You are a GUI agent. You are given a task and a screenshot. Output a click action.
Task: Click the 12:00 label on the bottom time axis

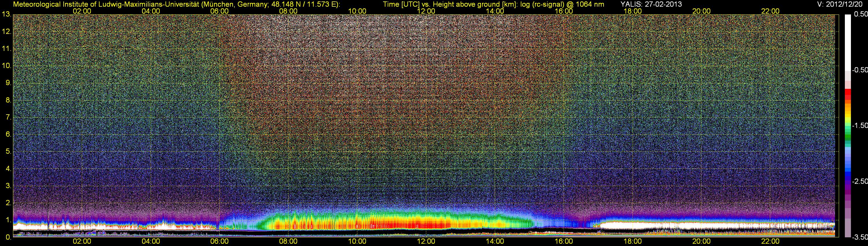click(426, 241)
